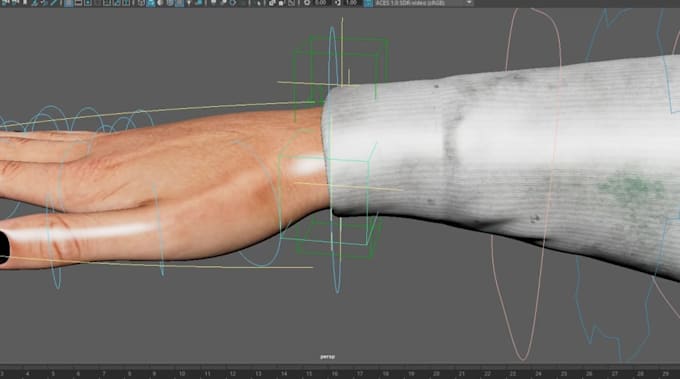Screen dimensions: 680x379
Task: Toggle the highlighted textured display icon
Action: (179, 3)
